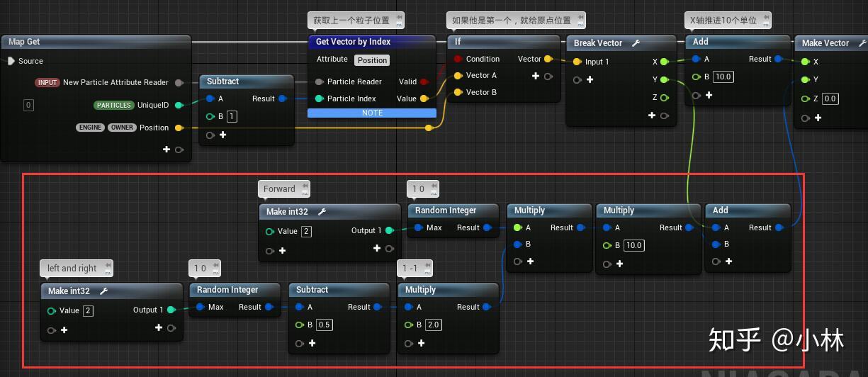The image size is (868, 377).
Task: Click the 'left and right' comment text
Action: coord(72,268)
